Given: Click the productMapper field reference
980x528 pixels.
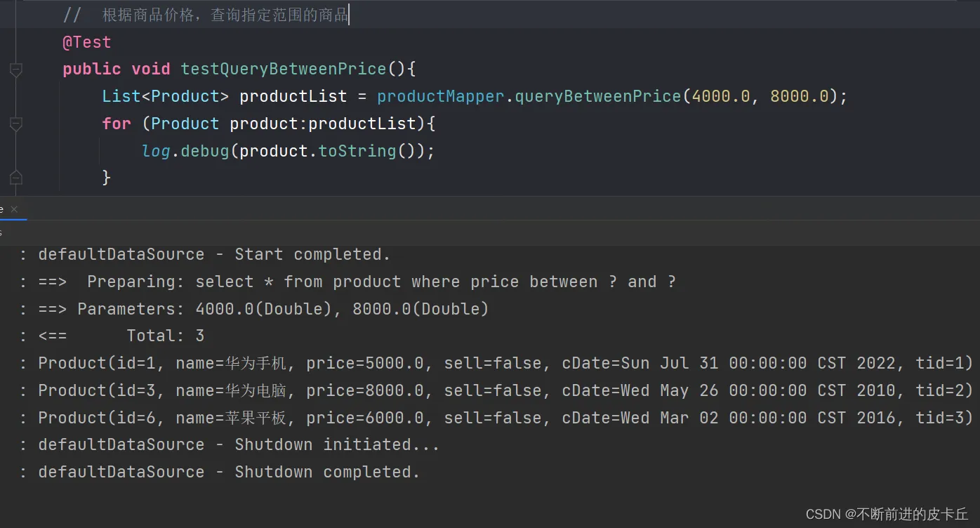Looking at the screenshot, I should click(x=440, y=96).
